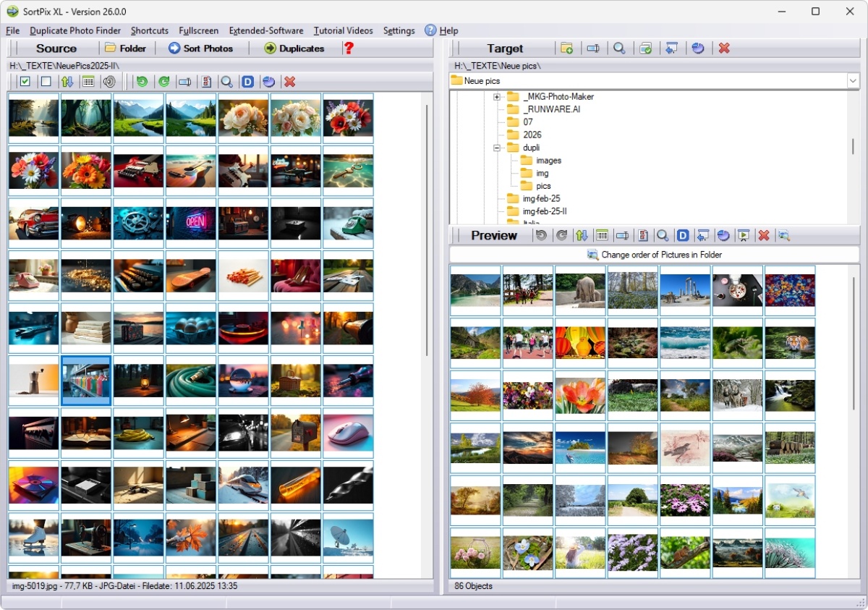The image size is (868, 610).
Task: Click the Source blue pie chart icon
Action: pyautogui.click(x=268, y=82)
